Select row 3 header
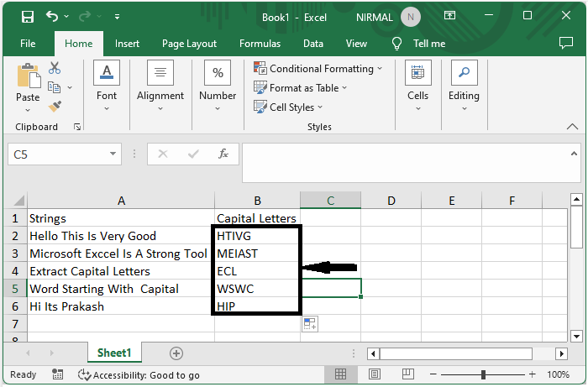Image resolution: width=588 pixels, height=387 pixels. [x=15, y=254]
